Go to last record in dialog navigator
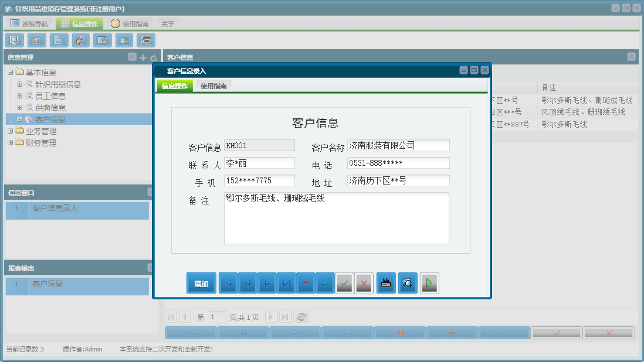Viewport: 644px width, 362px height. 286,283
